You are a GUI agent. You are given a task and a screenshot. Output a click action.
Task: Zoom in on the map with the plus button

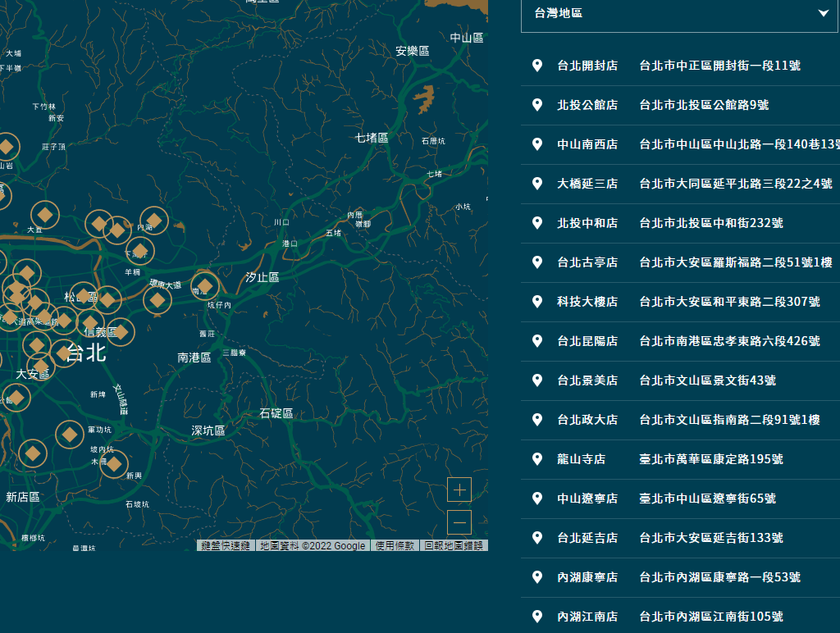pyautogui.click(x=459, y=490)
